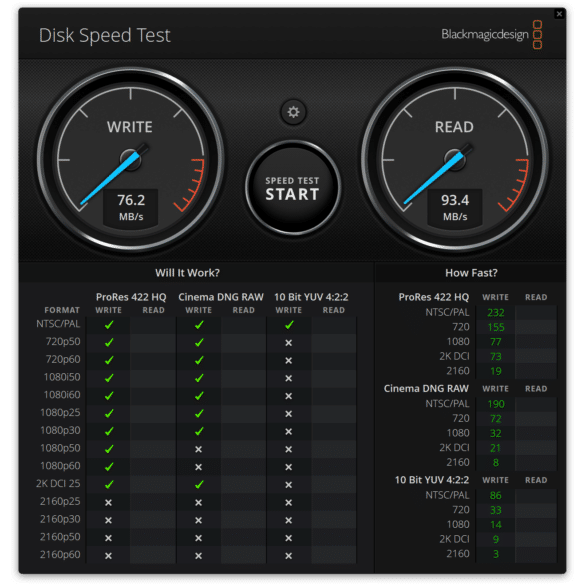Click Cinema DNG 2K DCI write value 21
The height and width of the screenshot is (585, 585).
pyautogui.click(x=496, y=448)
